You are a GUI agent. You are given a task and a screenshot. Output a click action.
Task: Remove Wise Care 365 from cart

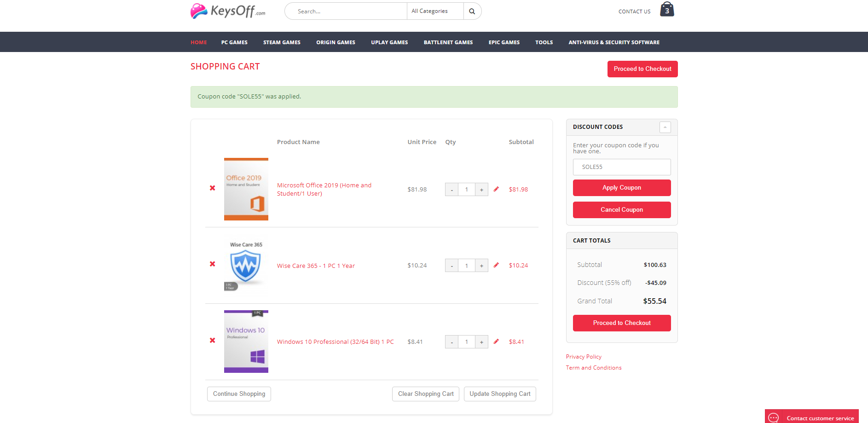point(213,264)
